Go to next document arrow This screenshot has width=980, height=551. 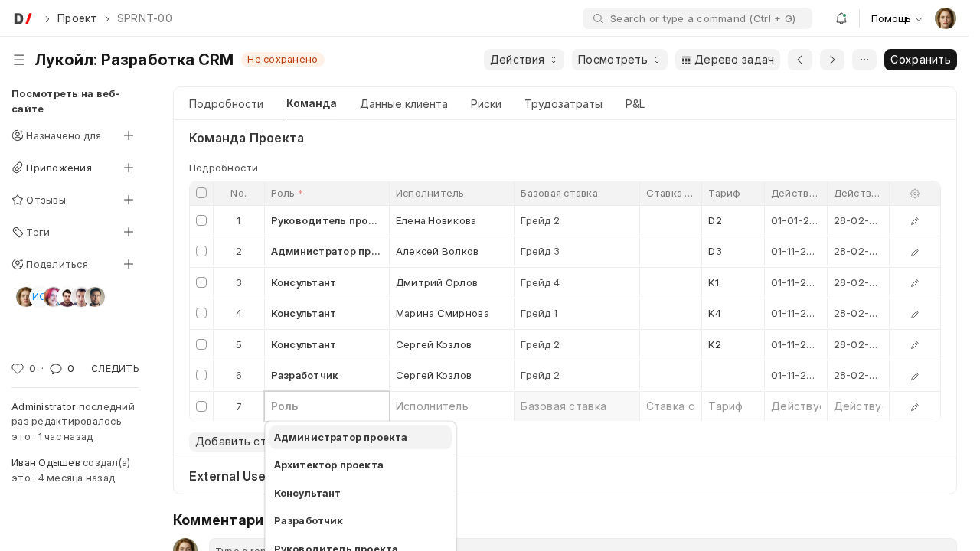point(832,60)
